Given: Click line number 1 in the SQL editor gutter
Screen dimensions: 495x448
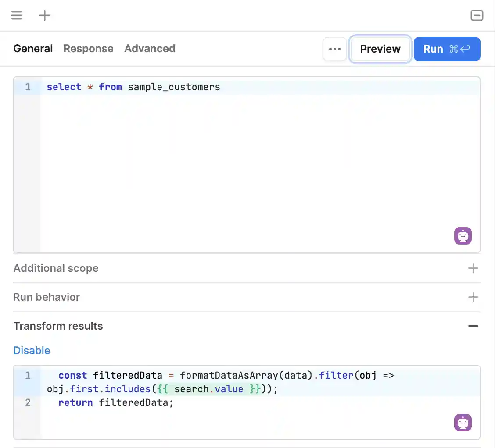Looking at the screenshot, I should point(28,87).
